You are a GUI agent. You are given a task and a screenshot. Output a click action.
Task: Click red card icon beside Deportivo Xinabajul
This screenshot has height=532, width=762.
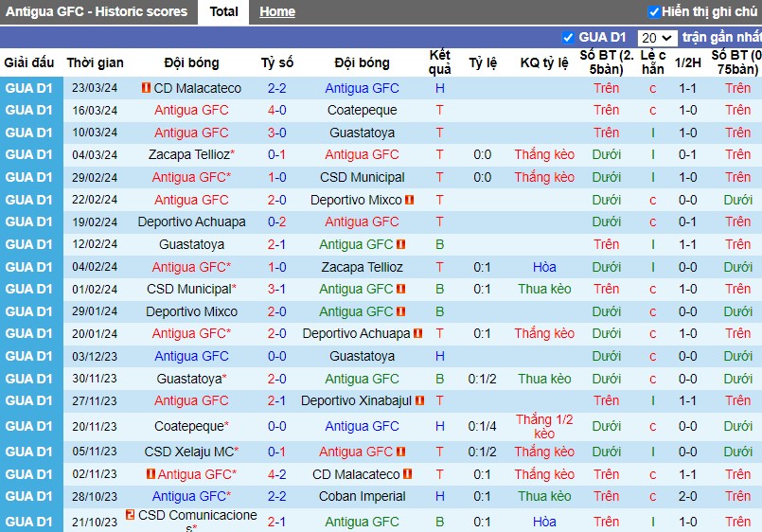[420, 400]
